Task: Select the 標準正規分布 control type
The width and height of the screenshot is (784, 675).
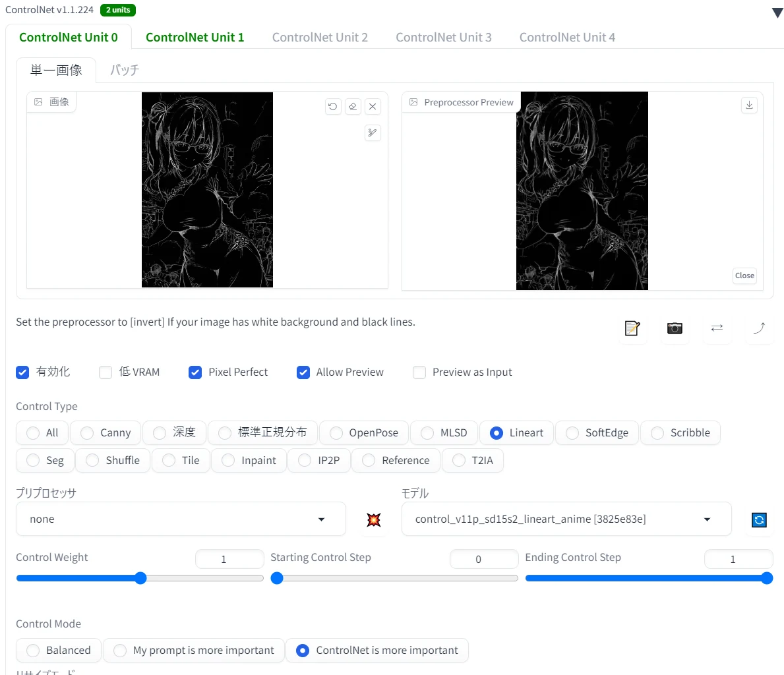Action: coord(262,433)
